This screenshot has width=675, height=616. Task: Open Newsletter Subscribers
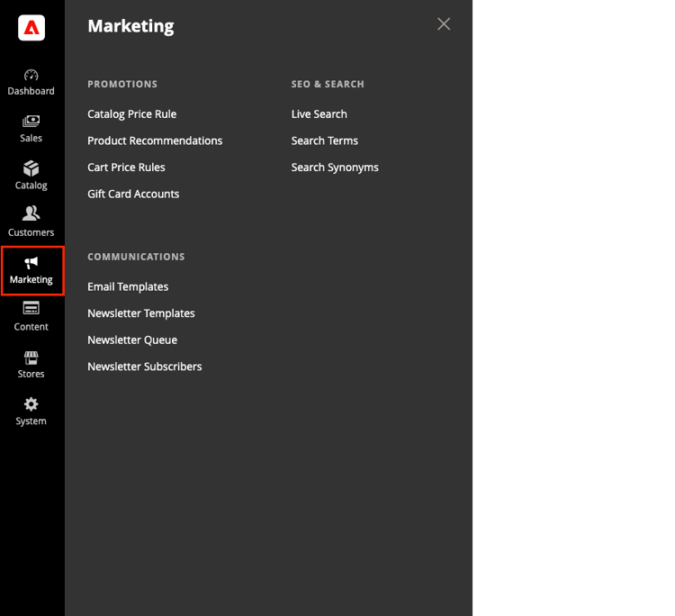(x=145, y=367)
